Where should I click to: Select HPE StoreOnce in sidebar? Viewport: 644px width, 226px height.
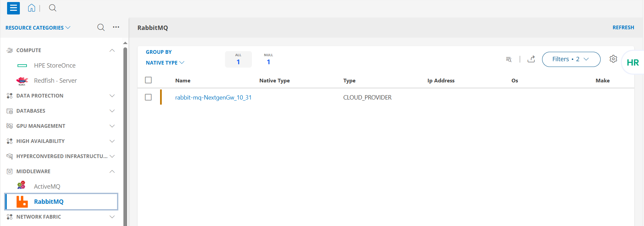(x=55, y=66)
